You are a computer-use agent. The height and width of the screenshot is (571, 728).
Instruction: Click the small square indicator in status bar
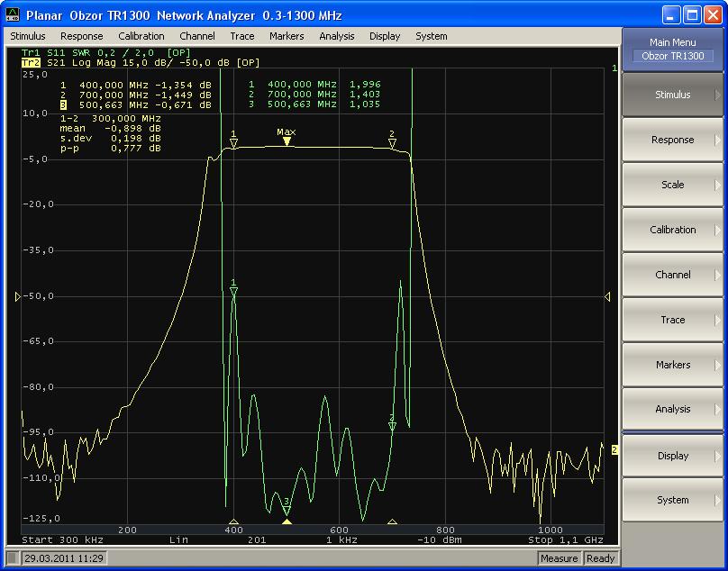tap(13, 558)
